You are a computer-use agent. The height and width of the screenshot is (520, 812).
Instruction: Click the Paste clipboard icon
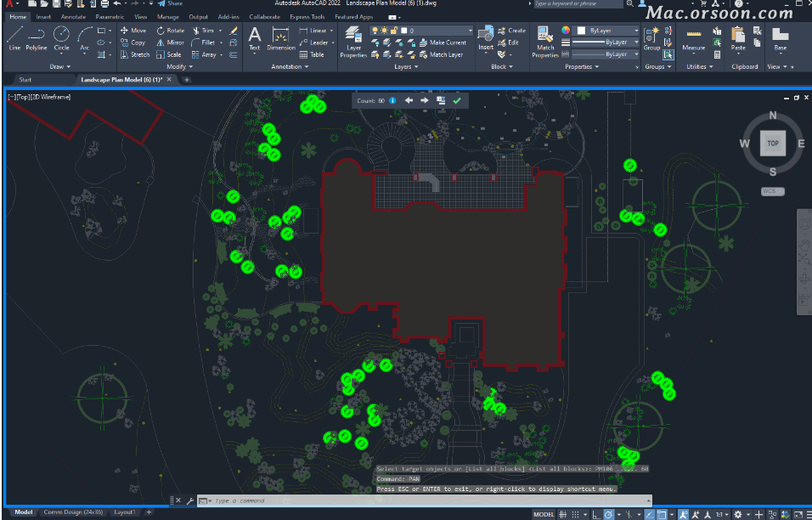(x=738, y=39)
